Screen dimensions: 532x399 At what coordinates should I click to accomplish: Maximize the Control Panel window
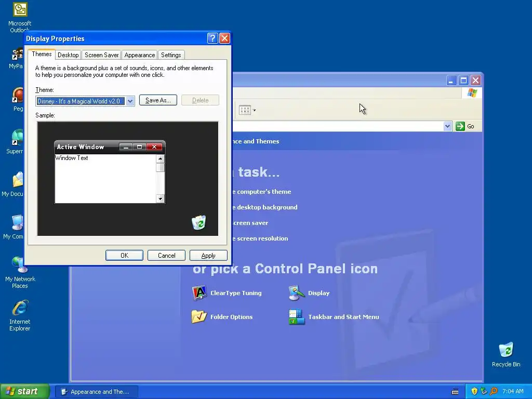click(463, 81)
